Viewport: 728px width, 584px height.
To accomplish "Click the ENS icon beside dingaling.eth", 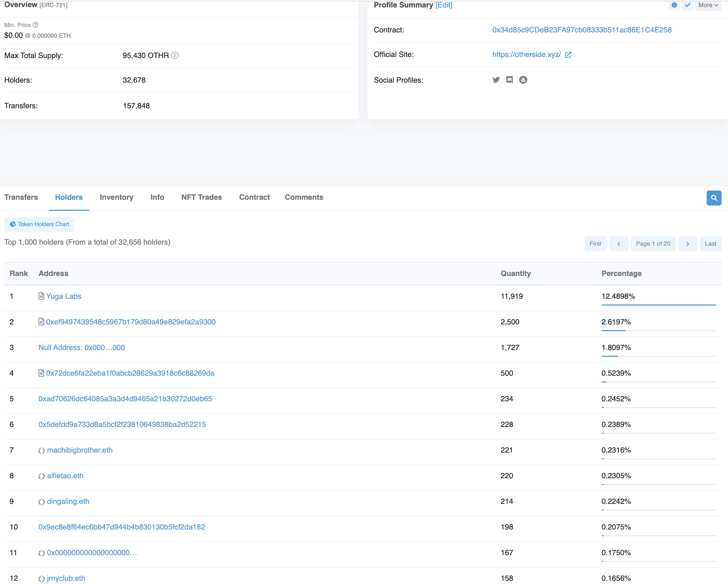I will (x=42, y=502).
